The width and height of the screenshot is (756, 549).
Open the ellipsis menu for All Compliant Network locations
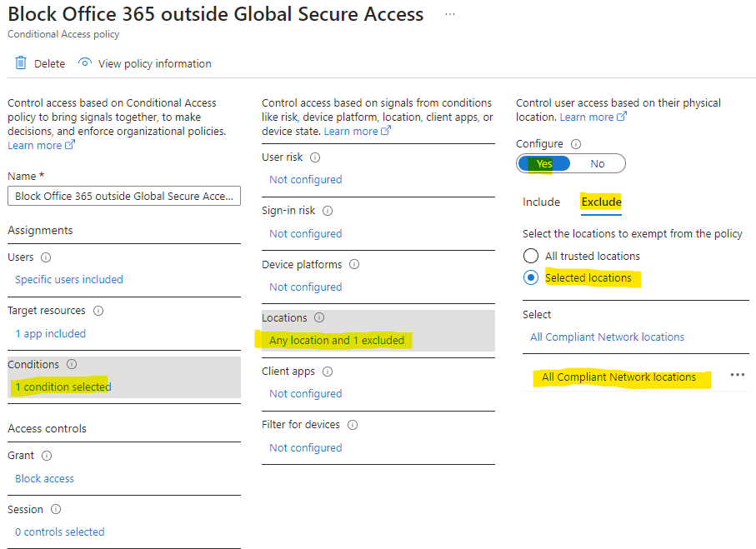(x=737, y=375)
